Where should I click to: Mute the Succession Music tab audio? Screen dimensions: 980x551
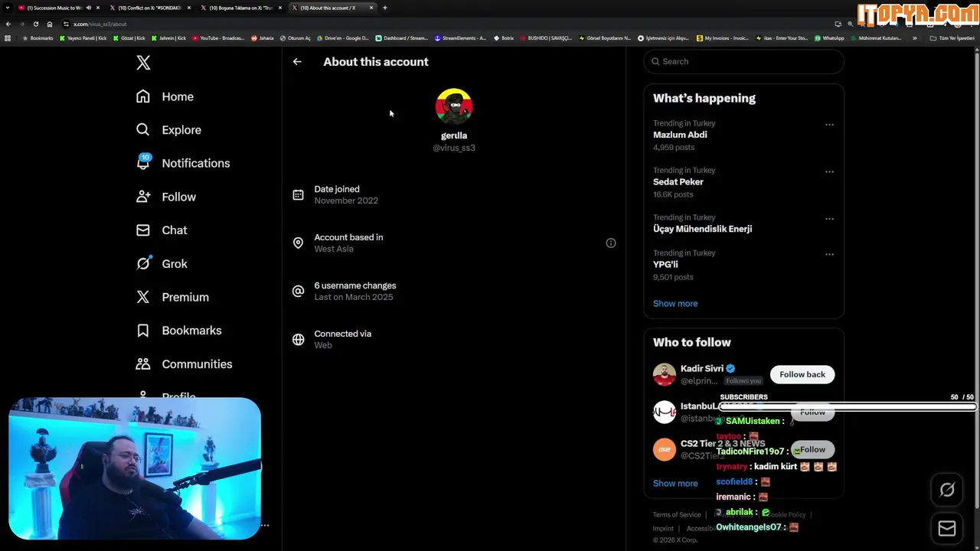tap(88, 8)
